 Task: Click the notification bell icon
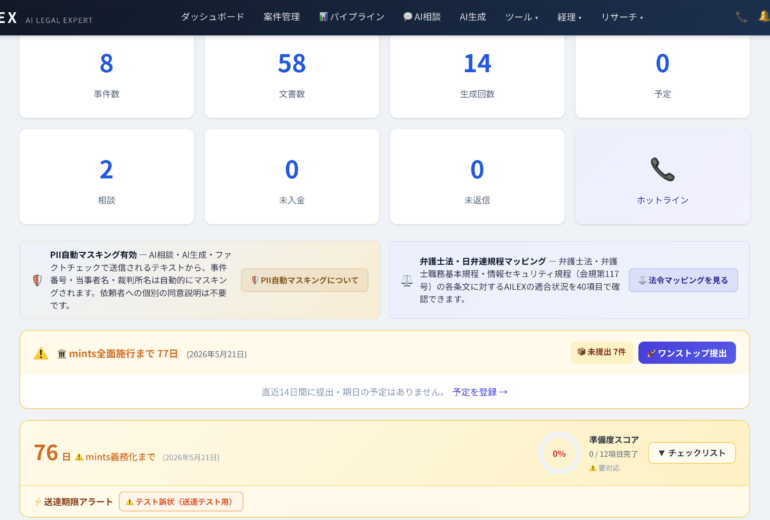764,17
